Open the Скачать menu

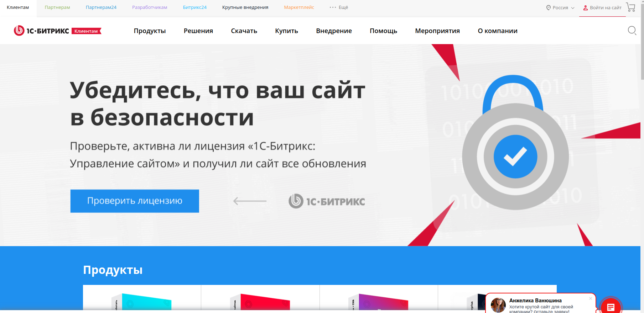[x=244, y=31]
